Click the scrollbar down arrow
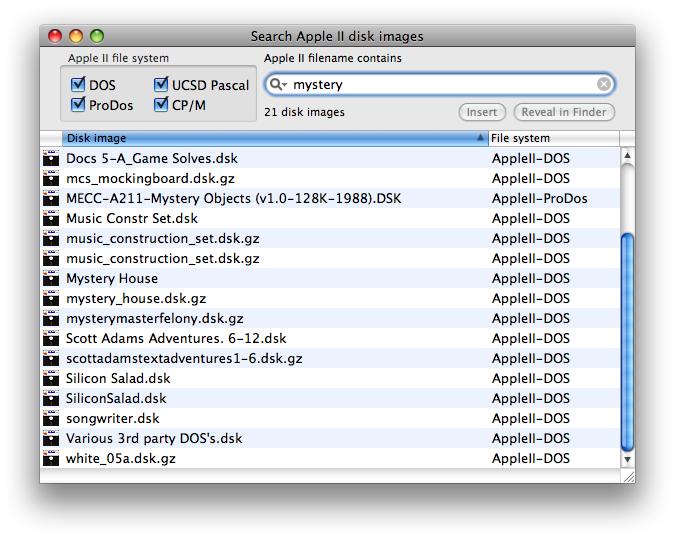 pos(627,460)
